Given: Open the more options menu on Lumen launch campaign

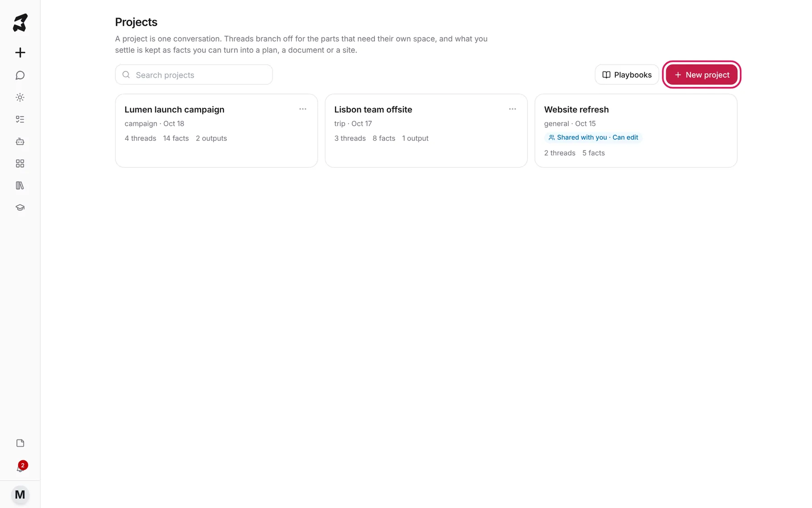Looking at the screenshot, I should tap(303, 109).
